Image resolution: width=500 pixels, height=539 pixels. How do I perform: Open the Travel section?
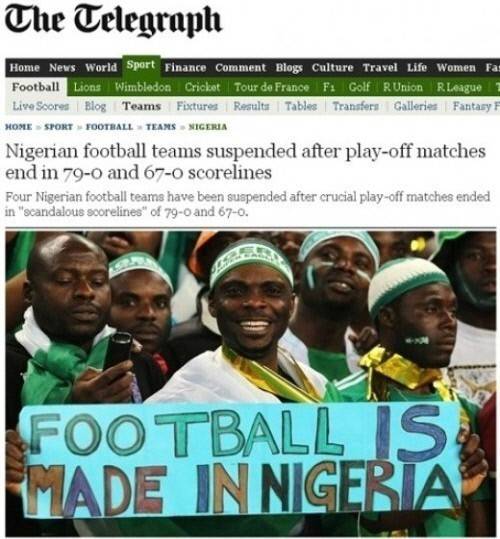point(380,68)
